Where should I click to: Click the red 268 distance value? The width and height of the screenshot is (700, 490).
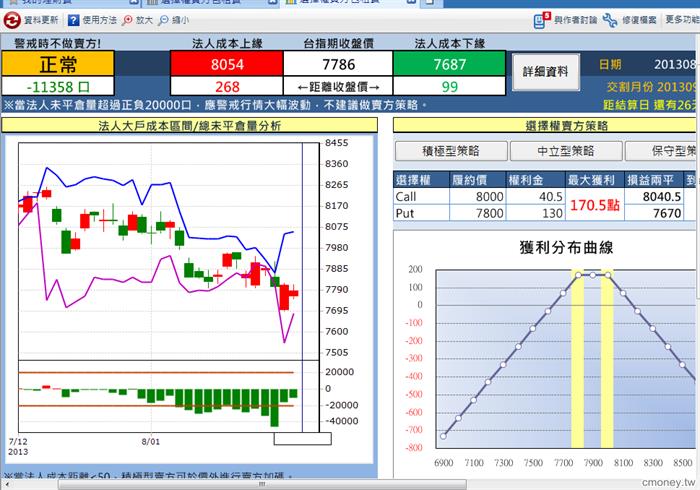pos(227,87)
